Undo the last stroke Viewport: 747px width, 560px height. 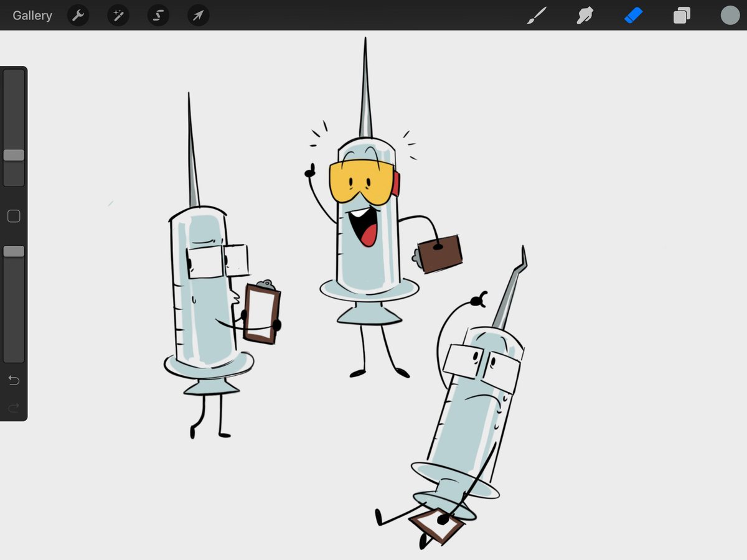click(14, 380)
